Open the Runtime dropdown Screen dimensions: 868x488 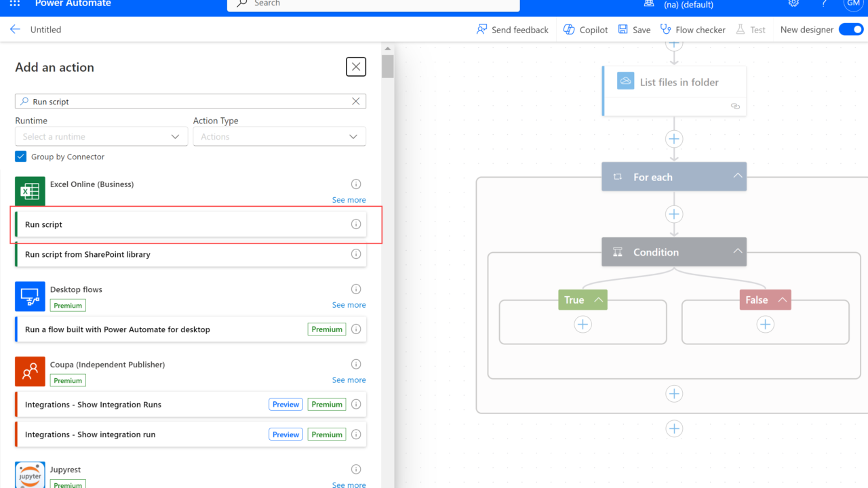pyautogui.click(x=101, y=136)
